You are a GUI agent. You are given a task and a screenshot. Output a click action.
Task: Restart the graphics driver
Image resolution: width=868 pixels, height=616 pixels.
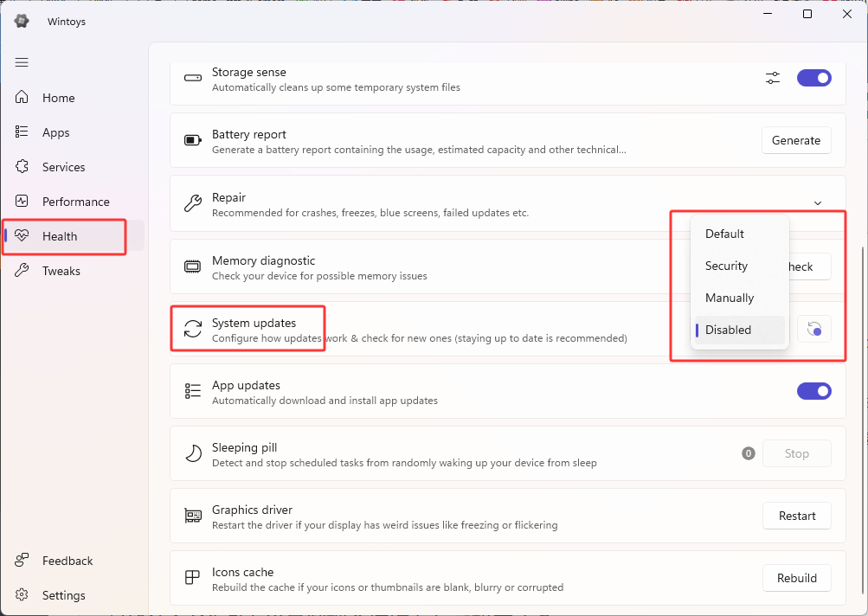click(x=796, y=516)
